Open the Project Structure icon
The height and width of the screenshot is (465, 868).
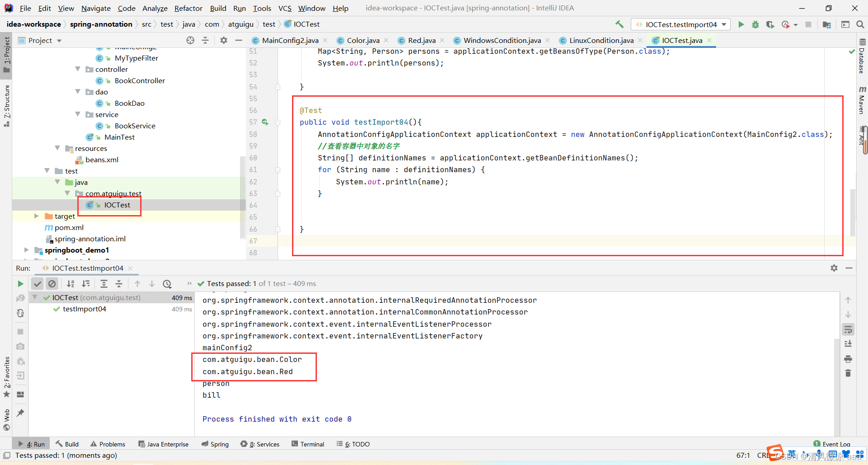pos(827,24)
